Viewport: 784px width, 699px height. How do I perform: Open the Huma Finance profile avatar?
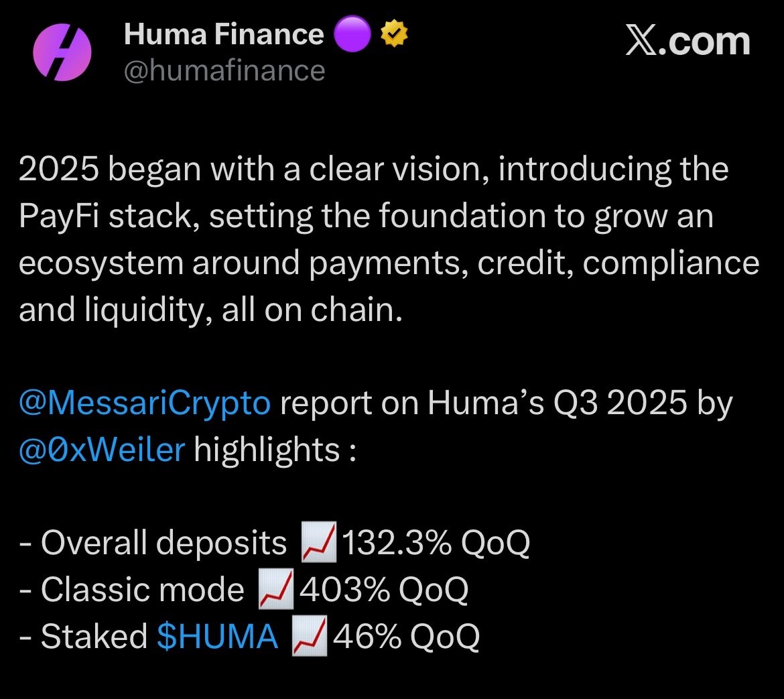[x=62, y=52]
